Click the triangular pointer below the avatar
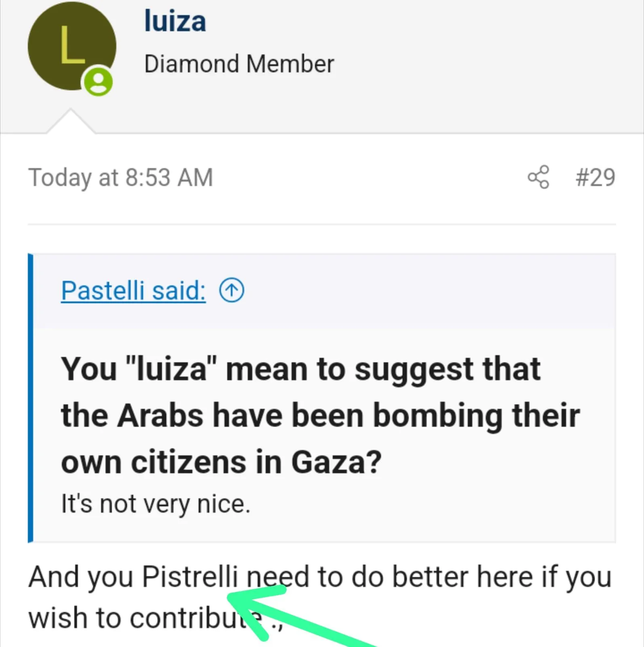 pyautogui.click(x=71, y=121)
